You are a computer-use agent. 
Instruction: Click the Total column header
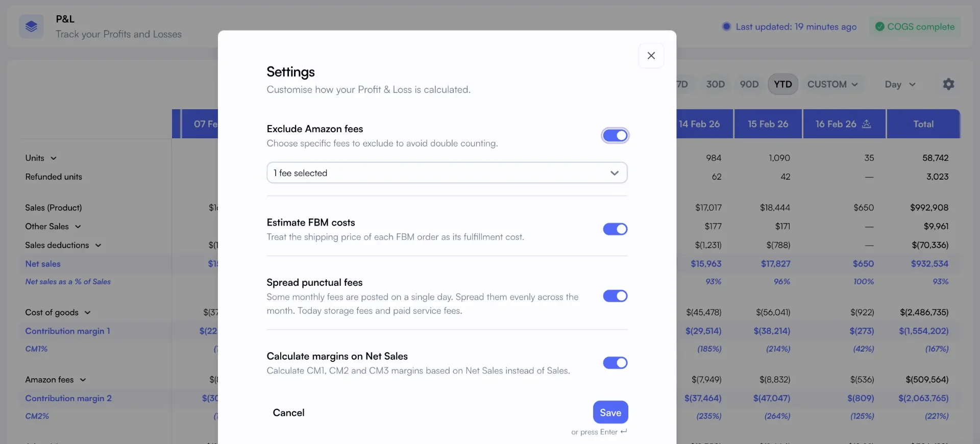tap(923, 124)
